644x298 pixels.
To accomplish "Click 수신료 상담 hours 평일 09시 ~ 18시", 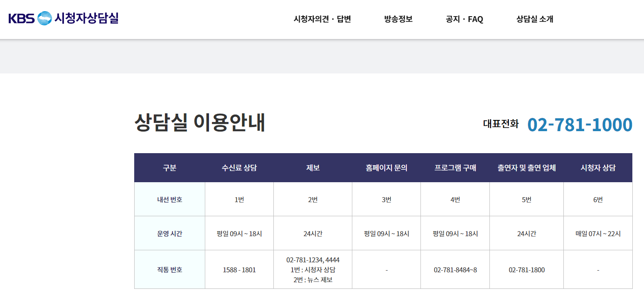I will tap(239, 234).
